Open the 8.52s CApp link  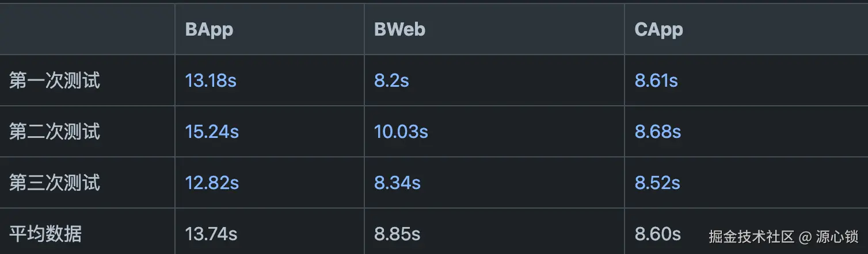(657, 183)
